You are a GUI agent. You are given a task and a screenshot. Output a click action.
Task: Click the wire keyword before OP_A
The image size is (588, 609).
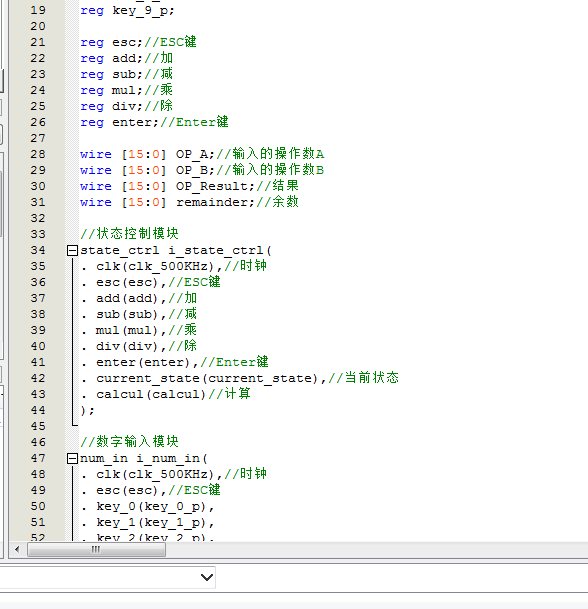point(96,154)
